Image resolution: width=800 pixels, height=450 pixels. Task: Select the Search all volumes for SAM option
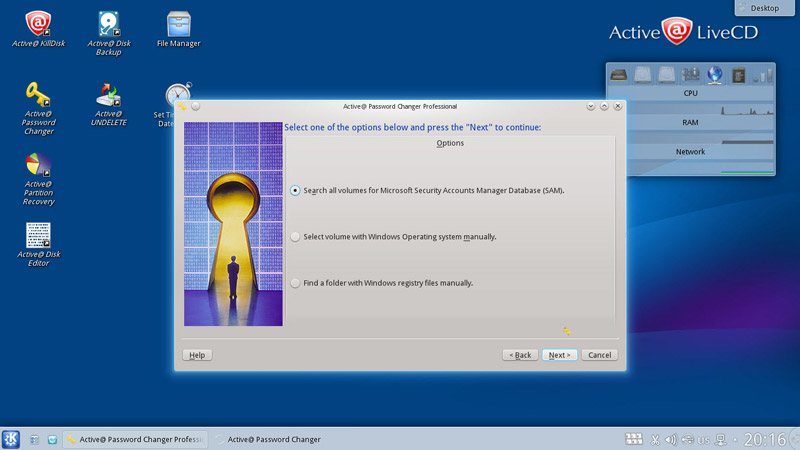pos(295,190)
